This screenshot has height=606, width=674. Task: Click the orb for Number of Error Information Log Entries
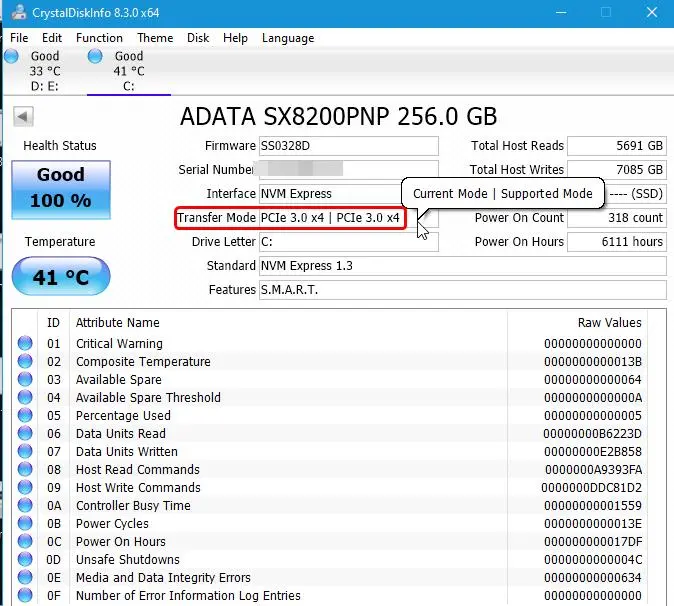(x=25, y=595)
